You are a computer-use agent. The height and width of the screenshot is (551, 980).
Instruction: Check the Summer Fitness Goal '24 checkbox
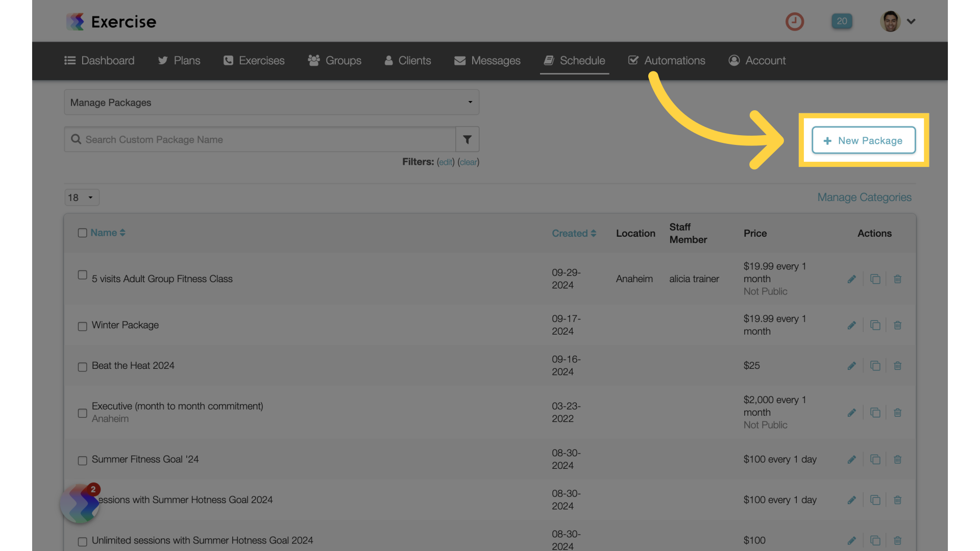tap(82, 461)
